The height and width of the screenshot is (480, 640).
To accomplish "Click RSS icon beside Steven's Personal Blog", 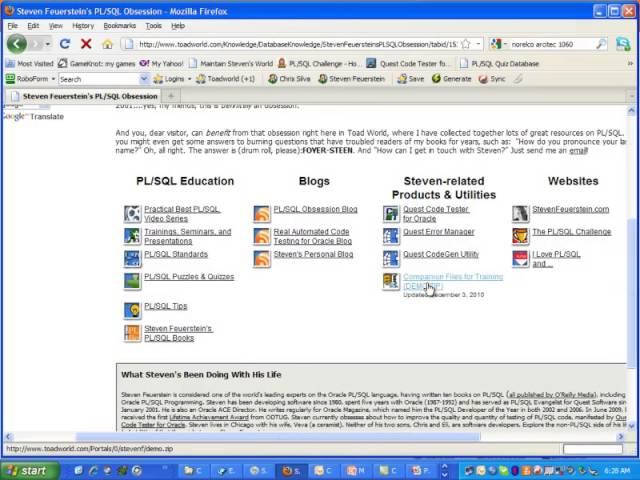I will click(262, 258).
